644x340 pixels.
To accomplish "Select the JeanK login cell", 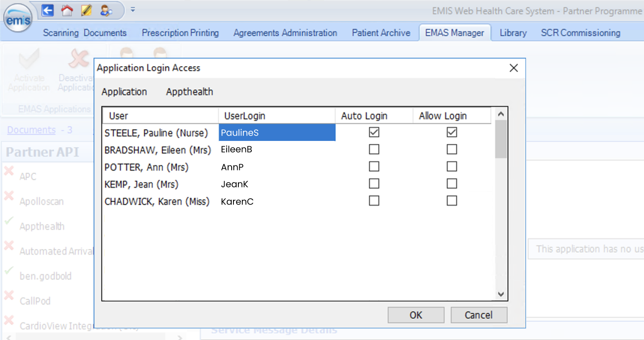I will coord(277,184).
